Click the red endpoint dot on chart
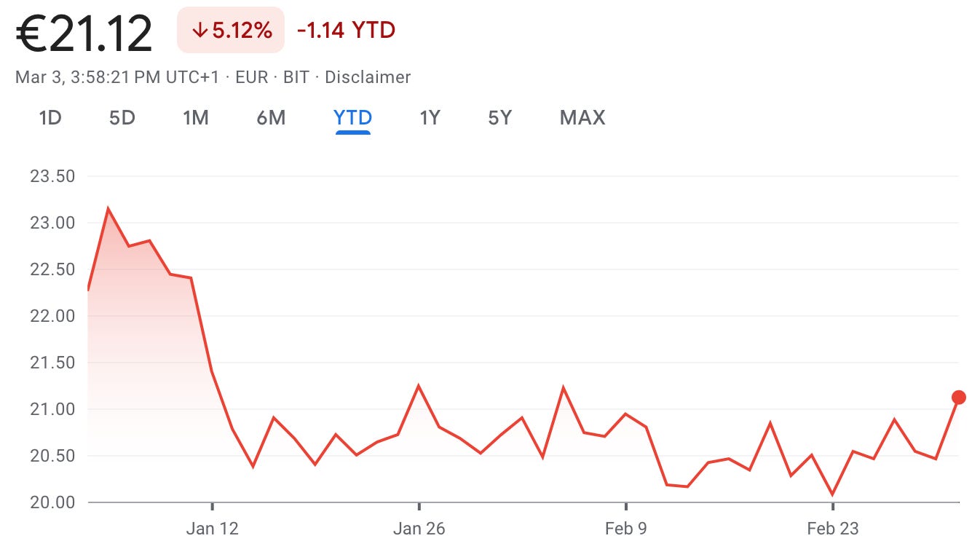The height and width of the screenshot is (549, 980). point(959,397)
